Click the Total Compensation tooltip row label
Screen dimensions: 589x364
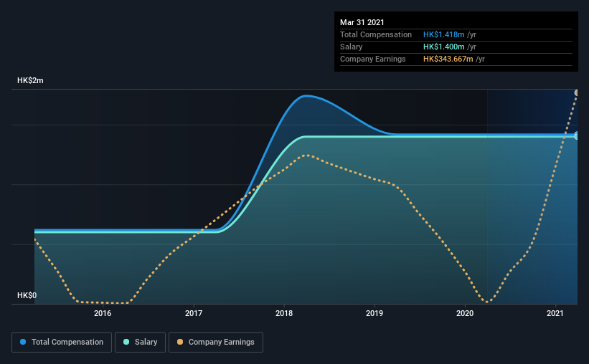click(x=376, y=34)
